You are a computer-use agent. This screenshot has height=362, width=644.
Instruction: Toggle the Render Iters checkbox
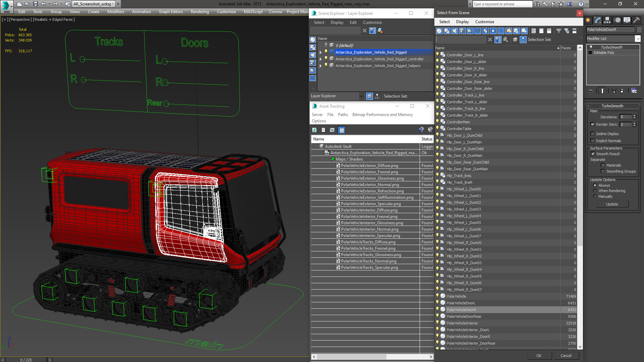point(592,124)
